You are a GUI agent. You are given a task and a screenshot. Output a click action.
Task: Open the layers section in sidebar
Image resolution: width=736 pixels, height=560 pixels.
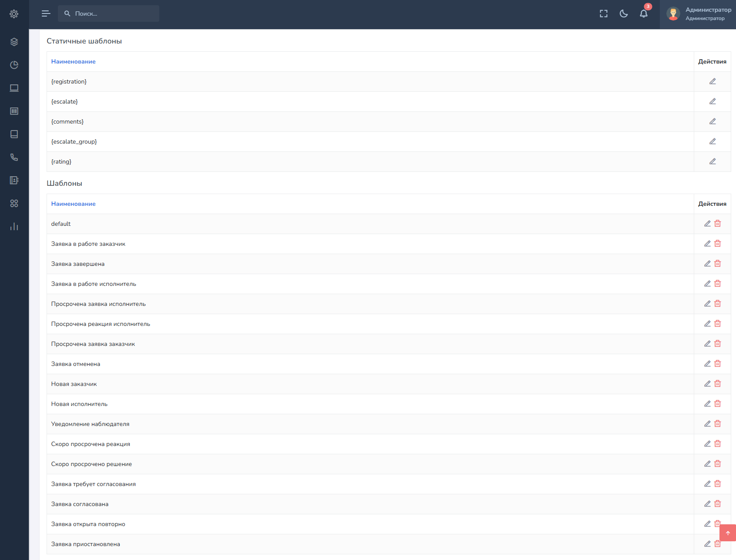pos(14,42)
